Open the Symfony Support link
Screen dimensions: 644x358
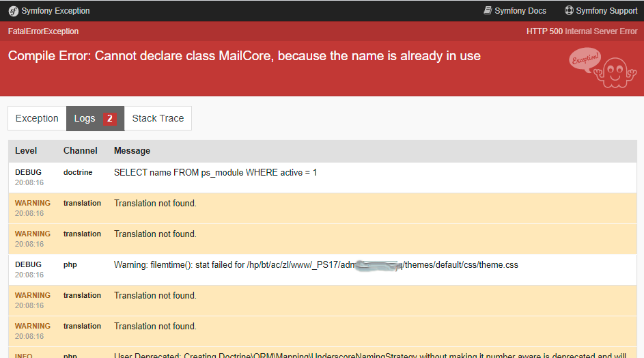click(601, 11)
